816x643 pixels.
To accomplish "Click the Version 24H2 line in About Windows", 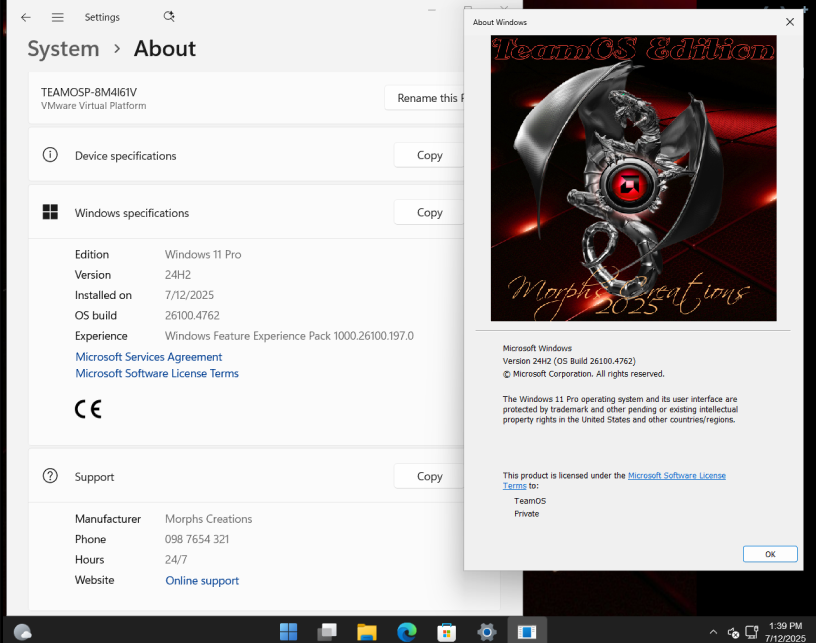I will pos(569,361).
